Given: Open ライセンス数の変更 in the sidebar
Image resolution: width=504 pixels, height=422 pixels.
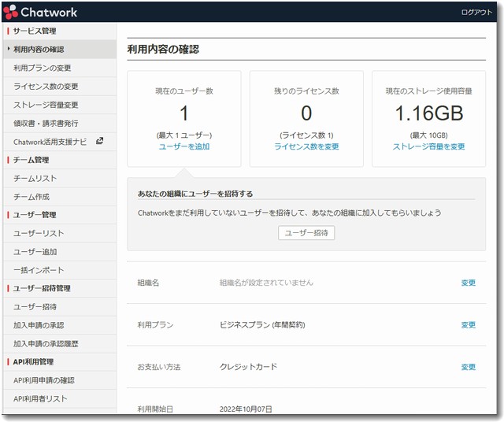Looking at the screenshot, I should tap(60, 86).
